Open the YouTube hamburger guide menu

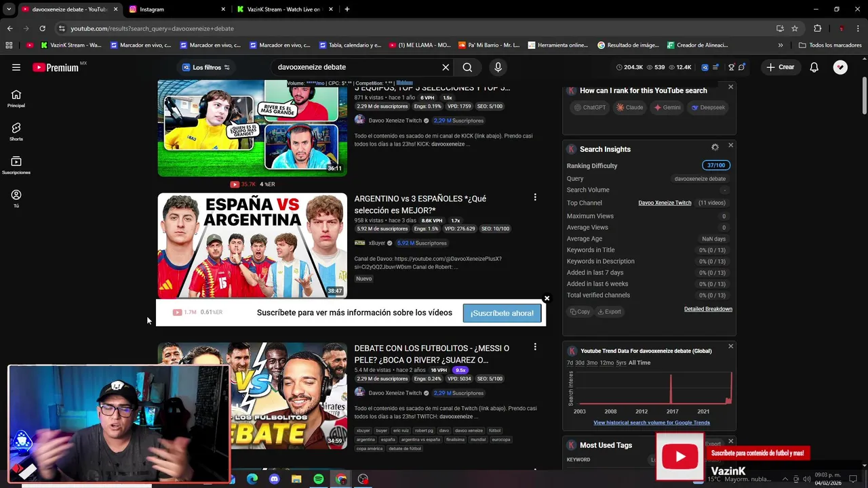pyautogui.click(x=16, y=67)
